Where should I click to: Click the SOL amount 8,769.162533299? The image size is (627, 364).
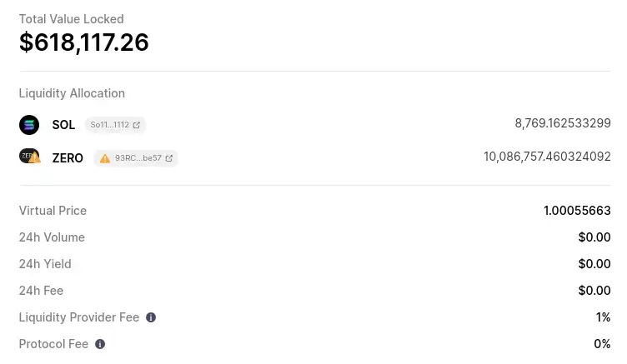click(563, 123)
